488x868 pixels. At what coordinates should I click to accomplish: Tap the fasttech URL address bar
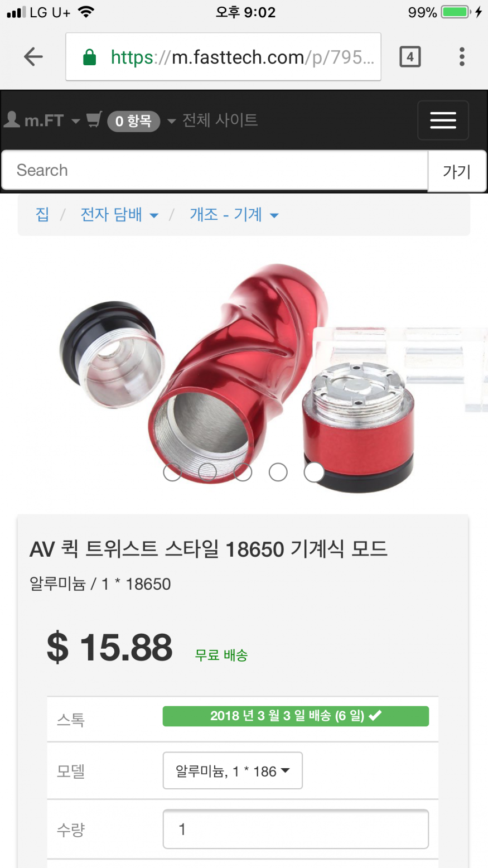click(223, 57)
